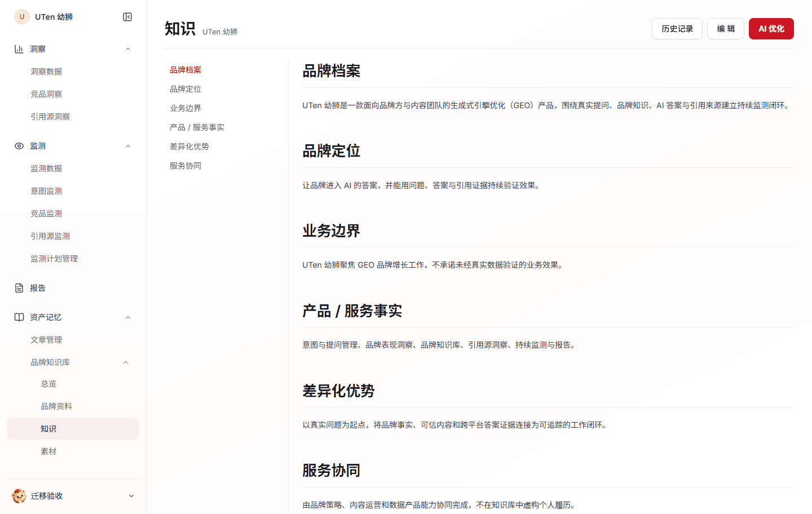This screenshot has width=812, height=514.
Task: Collapse the 洞察 section chevron
Action: tap(128, 49)
